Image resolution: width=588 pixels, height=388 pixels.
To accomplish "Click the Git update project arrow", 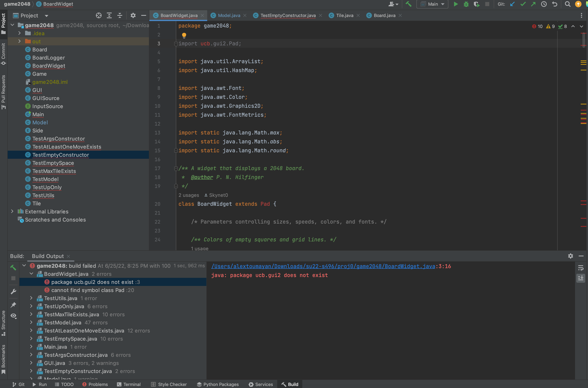I will pyautogui.click(x=512, y=4).
